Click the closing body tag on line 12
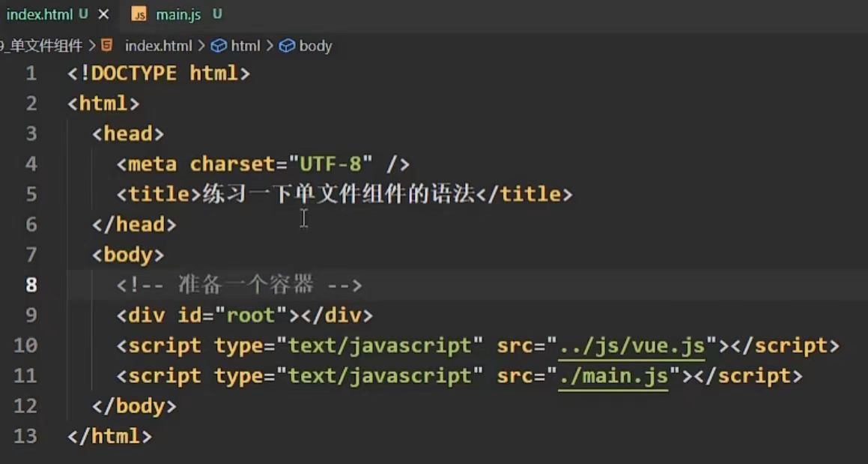The image size is (868, 464). 134,406
